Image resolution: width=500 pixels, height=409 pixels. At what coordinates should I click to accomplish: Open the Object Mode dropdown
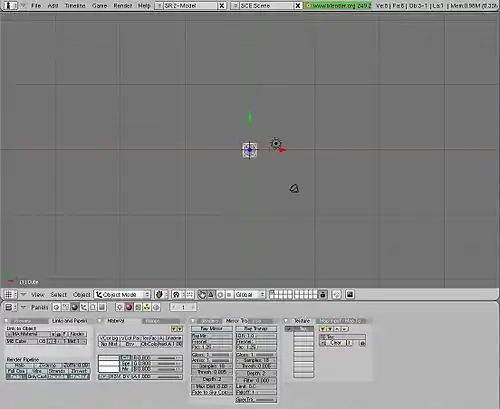point(122,294)
